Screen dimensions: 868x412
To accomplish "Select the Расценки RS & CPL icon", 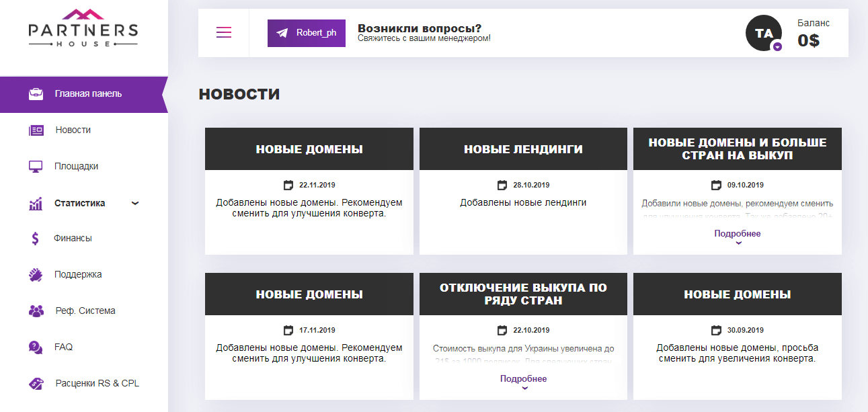I will click(36, 383).
